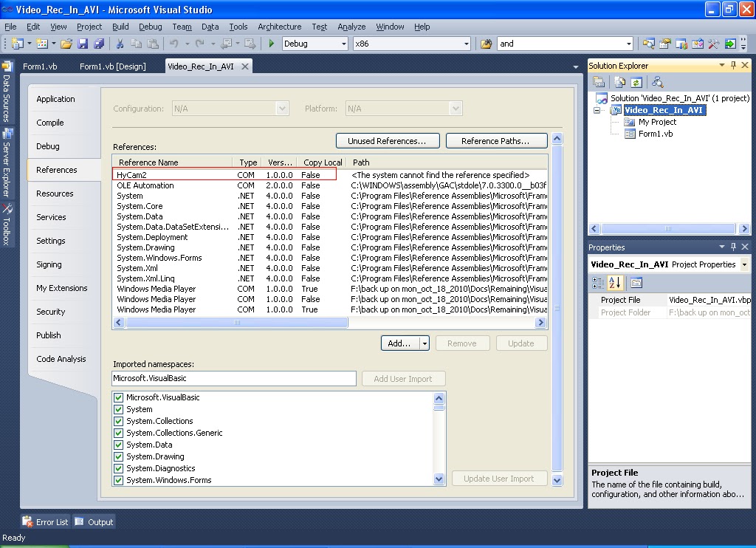Select Form1.vb in Solution Explorer
This screenshot has width=756, height=548.
(x=656, y=134)
